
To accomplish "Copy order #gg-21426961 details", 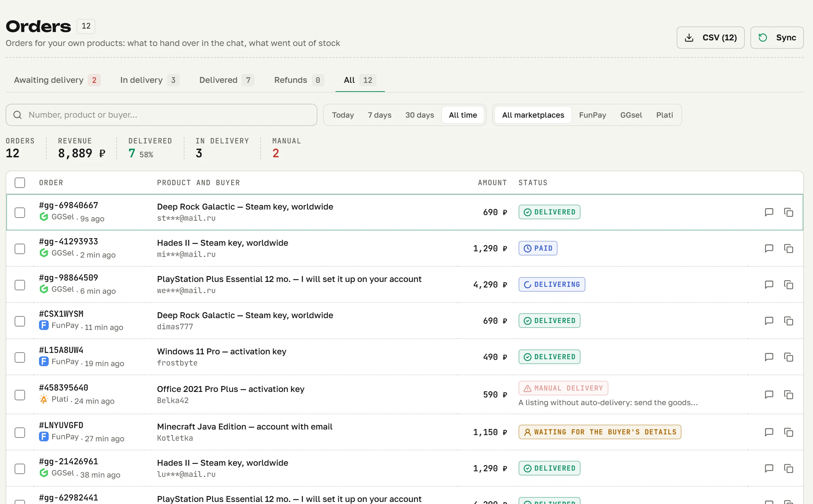I will (788, 468).
